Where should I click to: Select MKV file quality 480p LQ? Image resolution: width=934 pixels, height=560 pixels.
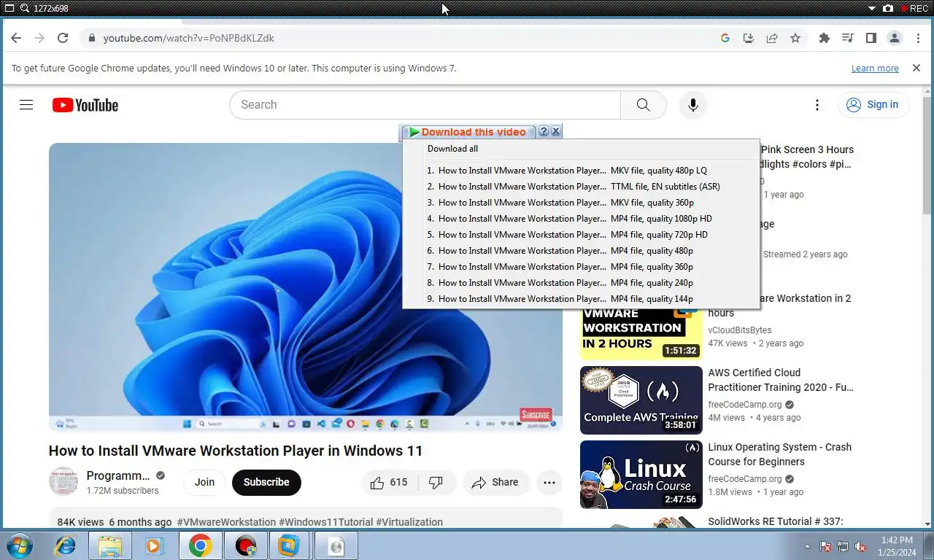pyautogui.click(x=581, y=171)
